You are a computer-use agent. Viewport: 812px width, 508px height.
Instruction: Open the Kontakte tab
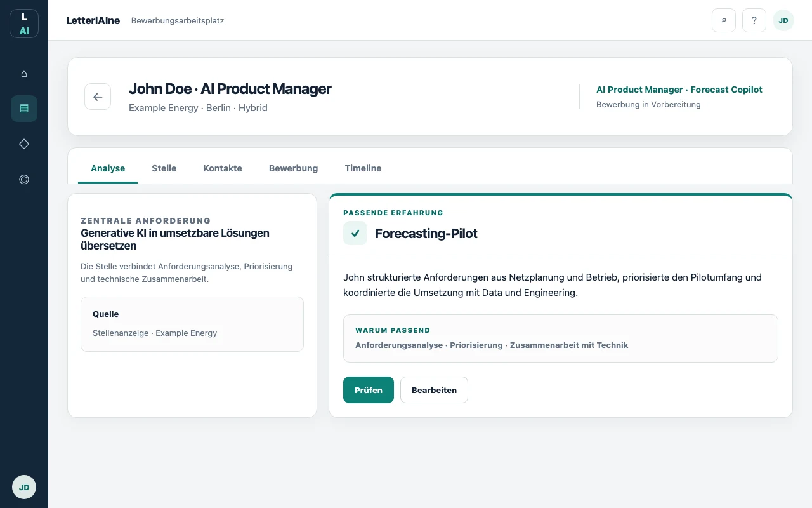point(223,168)
